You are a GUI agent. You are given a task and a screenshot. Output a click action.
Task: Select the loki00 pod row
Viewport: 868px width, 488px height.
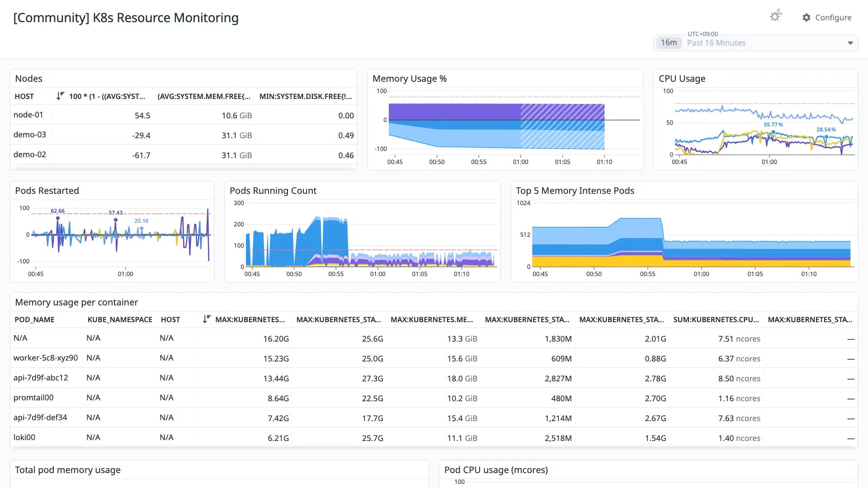[x=434, y=438]
